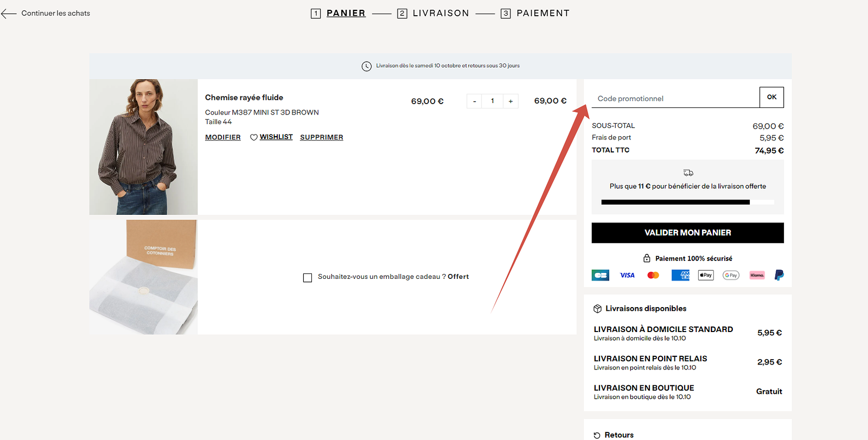This screenshot has width=868, height=440.
Task: Click the quantity value field
Action: (x=493, y=101)
